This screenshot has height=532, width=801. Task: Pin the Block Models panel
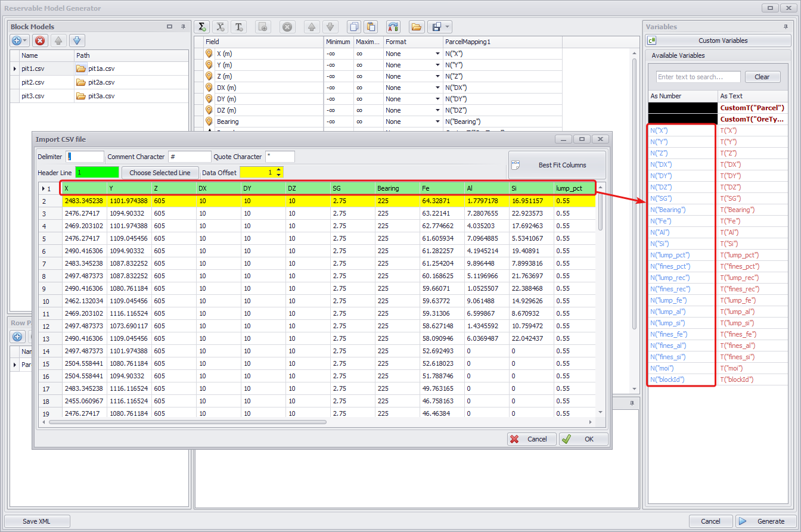click(183, 27)
